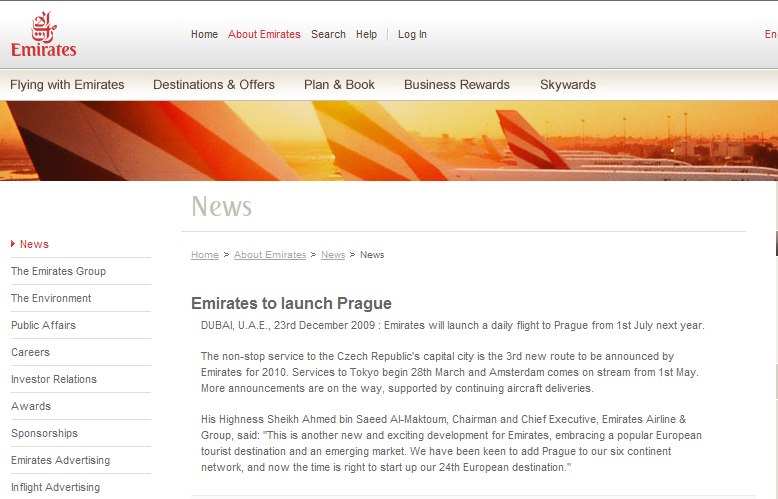Image resolution: width=778 pixels, height=499 pixels.
Task: Go to Awards in the sidebar
Action: (31, 406)
